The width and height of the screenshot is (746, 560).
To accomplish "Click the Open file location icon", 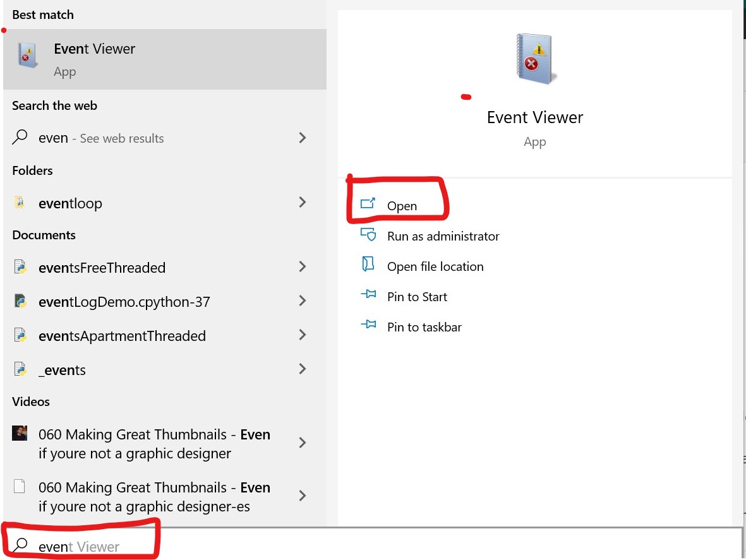I will pyautogui.click(x=369, y=266).
